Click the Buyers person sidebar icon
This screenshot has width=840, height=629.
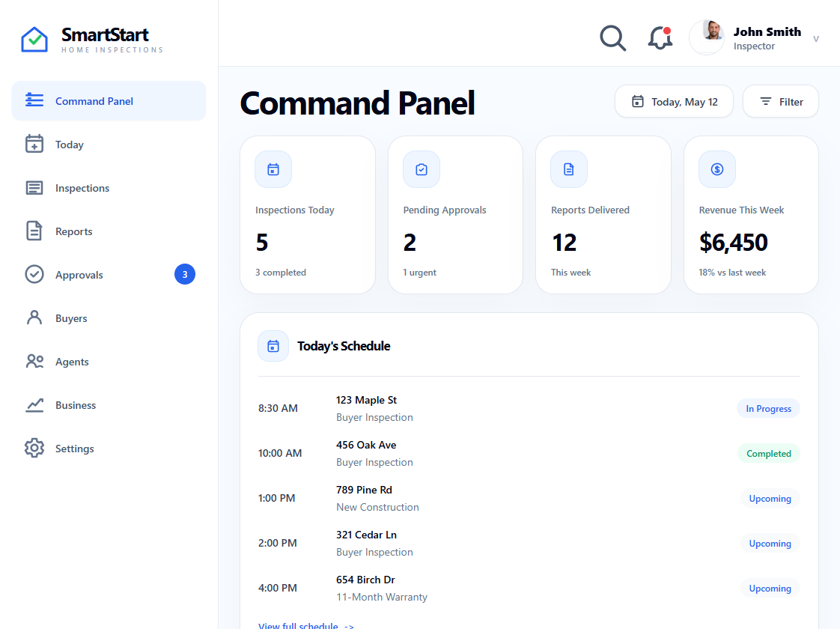[34, 317]
